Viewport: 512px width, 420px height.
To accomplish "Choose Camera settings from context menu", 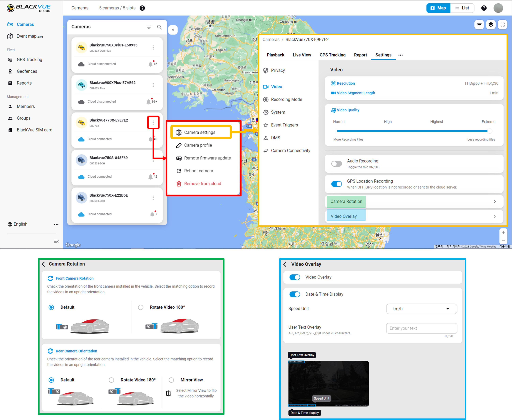I will (x=201, y=132).
